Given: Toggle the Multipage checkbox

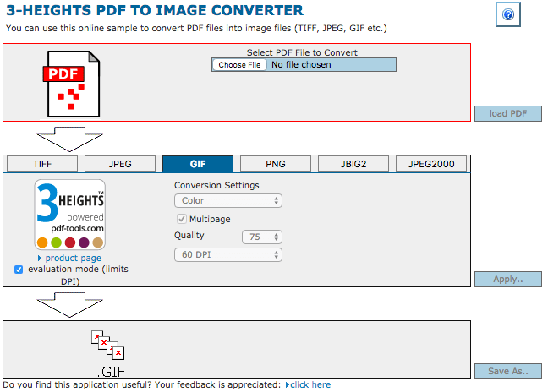Looking at the screenshot, I should pos(182,219).
